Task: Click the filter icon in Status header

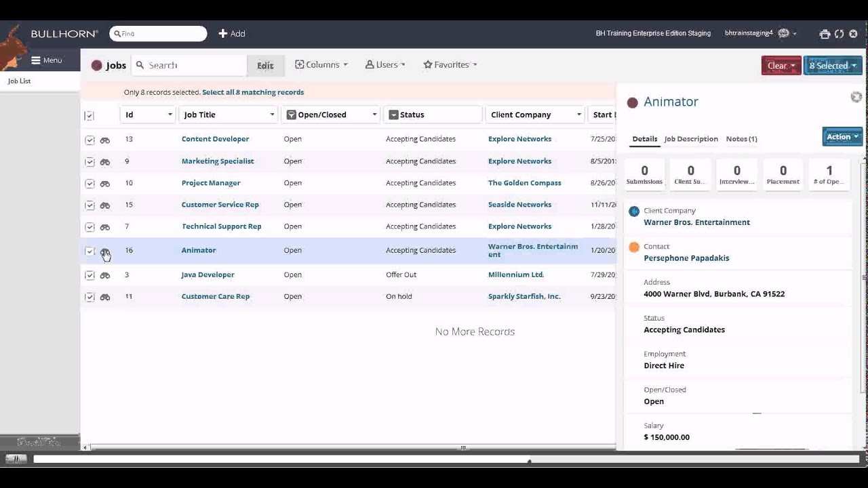Action: [393, 115]
